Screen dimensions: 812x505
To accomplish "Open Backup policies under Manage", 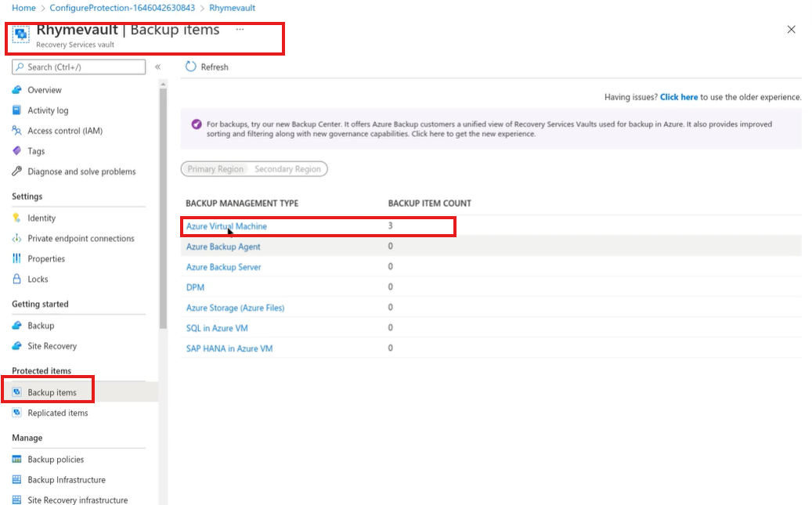I will click(56, 460).
